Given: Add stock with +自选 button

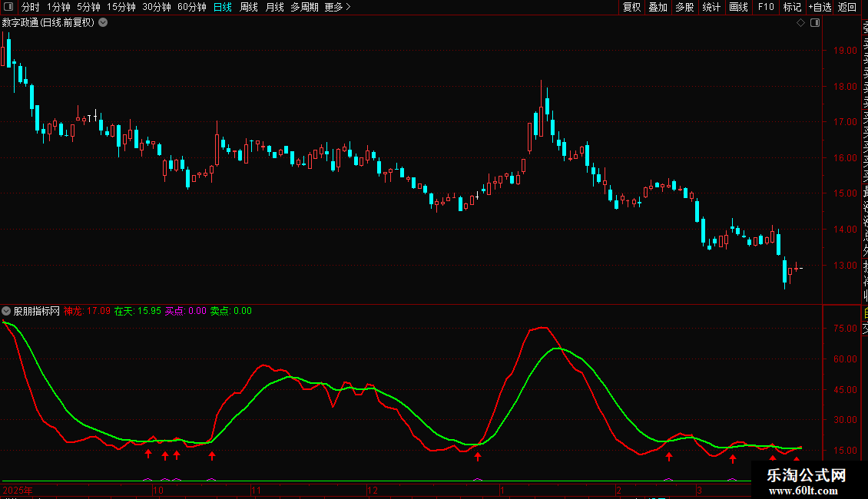Looking at the screenshot, I should click(820, 7).
